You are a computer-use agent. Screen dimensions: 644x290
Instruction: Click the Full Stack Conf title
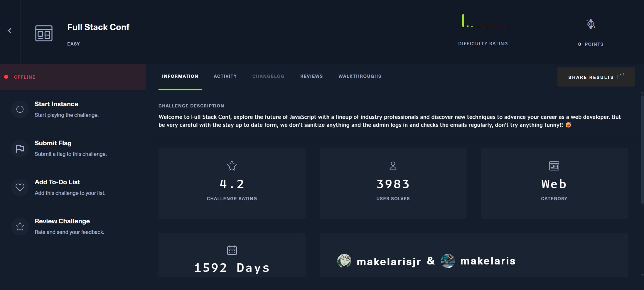pyautogui.click(x=98, y=27)
